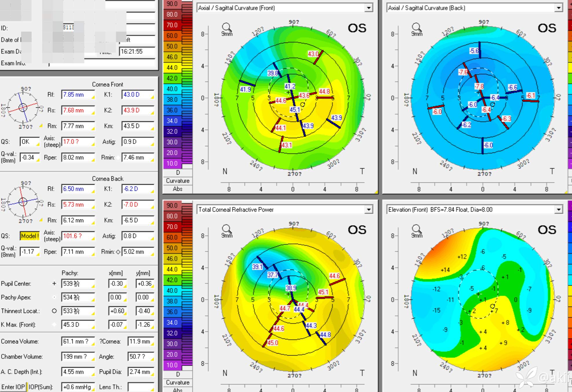Click the Thinnest Location circle symbol
Image resolution: width=572 pixels, height=392 pixels.
coord(54,311)
